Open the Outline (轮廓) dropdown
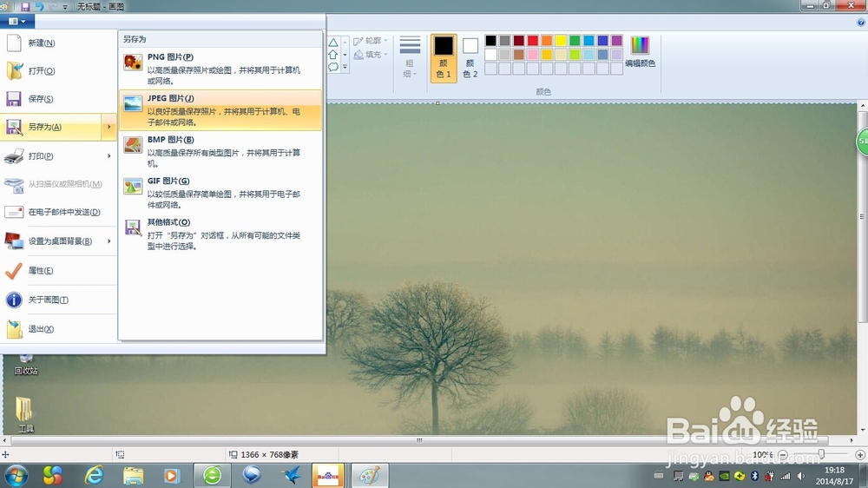Viewport: 868px width, 488px height. (371, 41)
